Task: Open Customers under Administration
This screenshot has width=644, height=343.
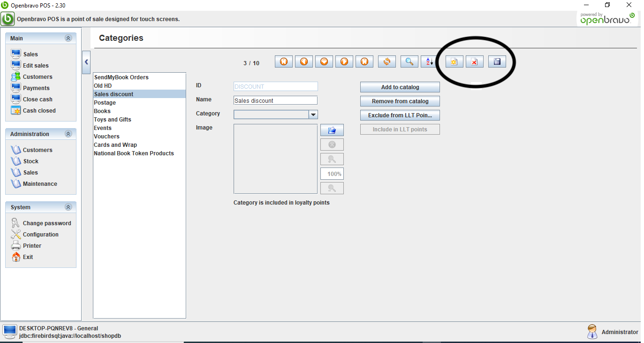Action: point(31,150)
